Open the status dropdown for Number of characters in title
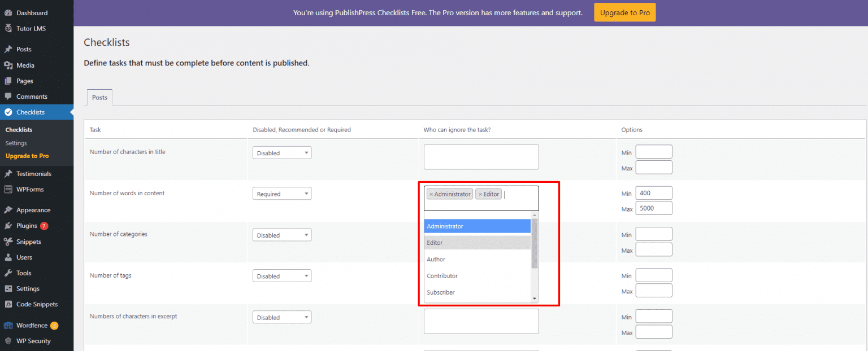The height and width of the screenshot is (351, 868). (282, 152)
